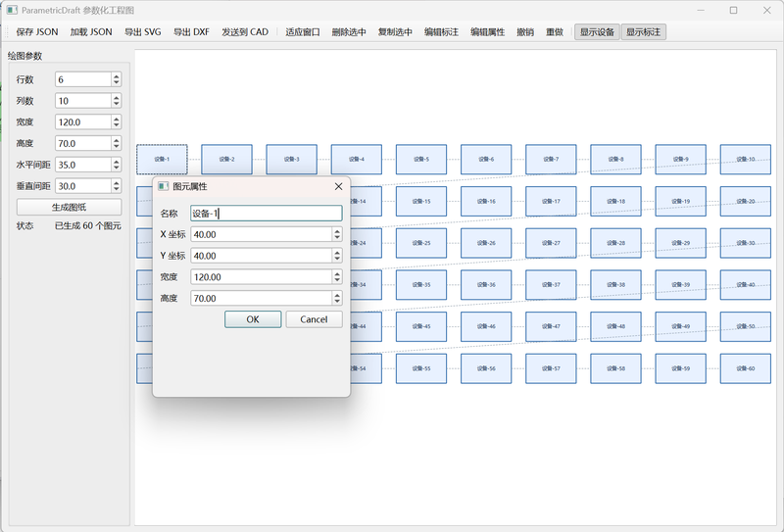
Task: Adjust the 行数 spinner arrows
Action: click(117, 79)
